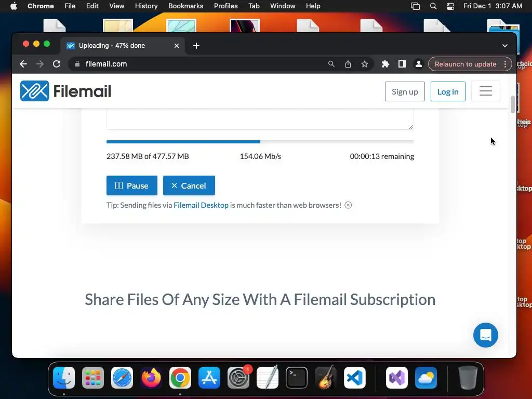The height and width of the screenshot is (399, 532).
Task: Click the 00:00:13 remaining text
Action: click(382, 156)
